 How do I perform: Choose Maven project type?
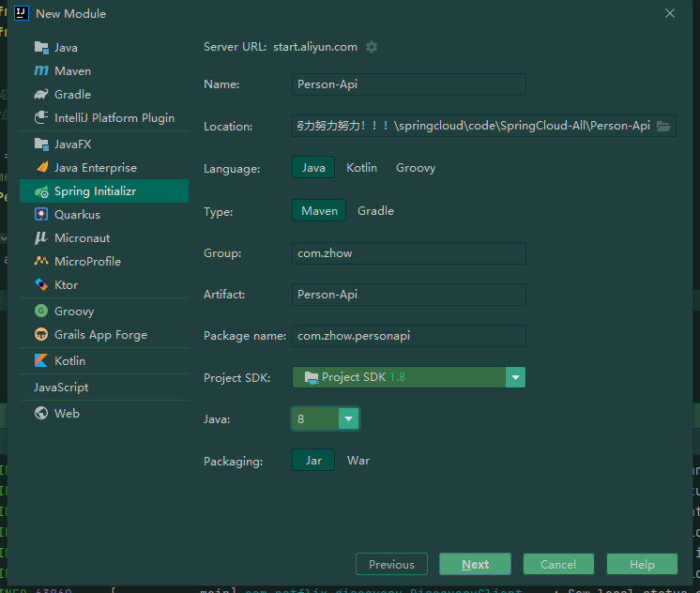point(319,210)
